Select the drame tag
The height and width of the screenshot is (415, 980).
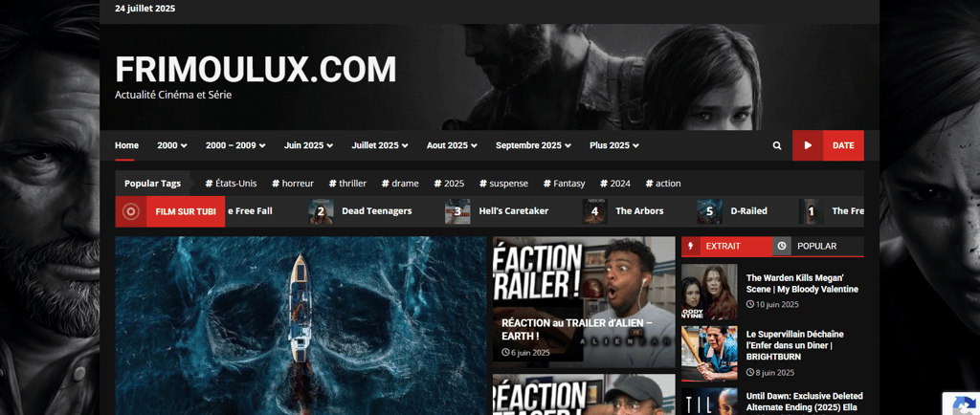click(400, 184)
